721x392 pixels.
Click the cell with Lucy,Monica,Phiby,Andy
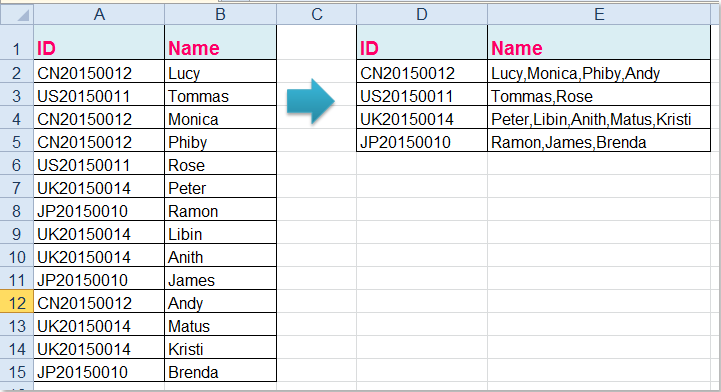click(x=599, y=72)
